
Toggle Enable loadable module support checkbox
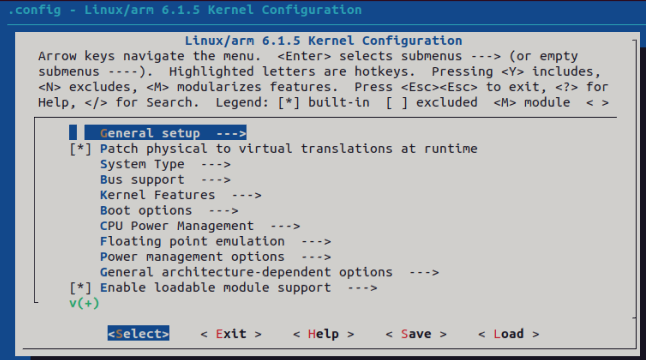(80, 288)
